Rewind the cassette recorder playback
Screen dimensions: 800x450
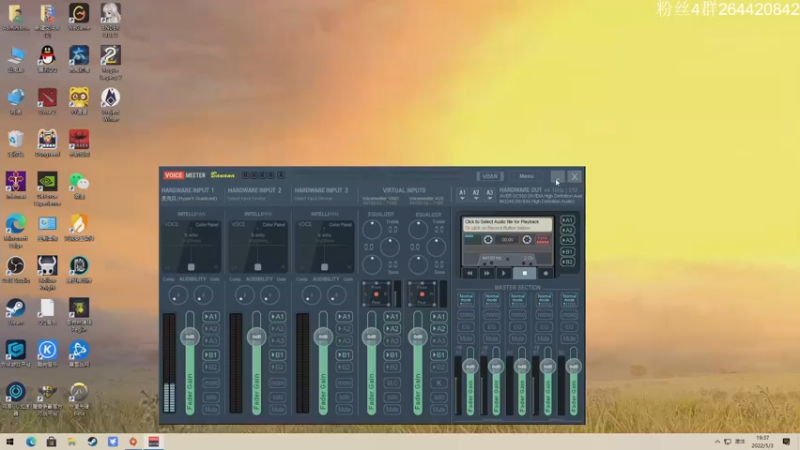[x=469, y=273]
